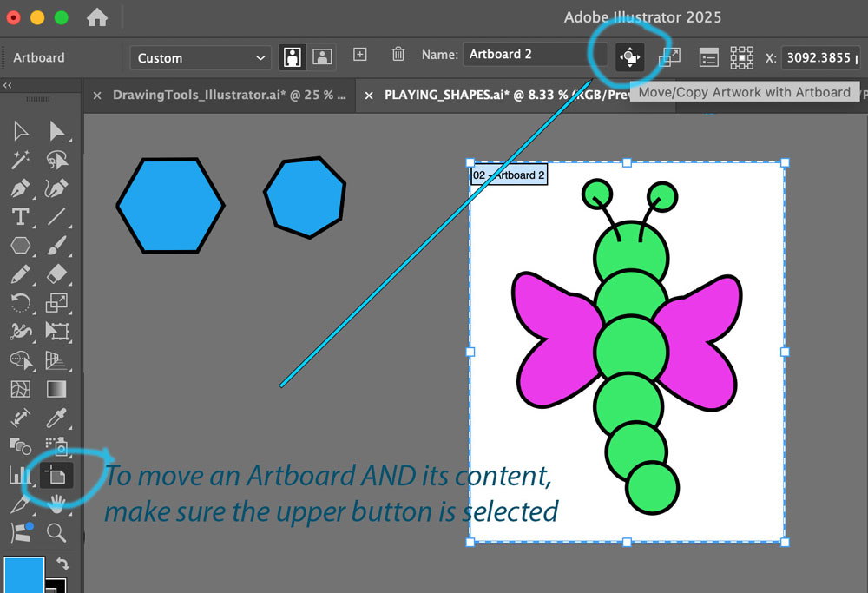The image size is (868, 593).
Task: Activate the Zoom magnifier tool
Action: (x=56, y=532)
